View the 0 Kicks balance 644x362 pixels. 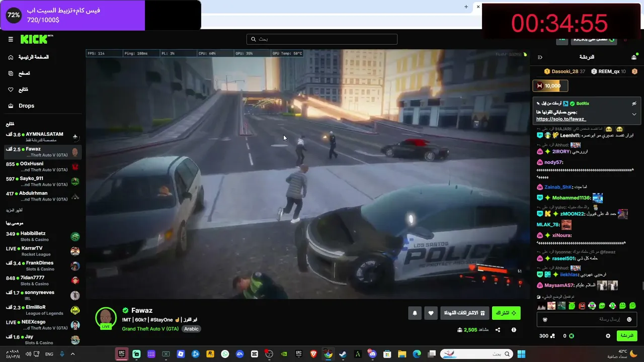tap(568, 336)
